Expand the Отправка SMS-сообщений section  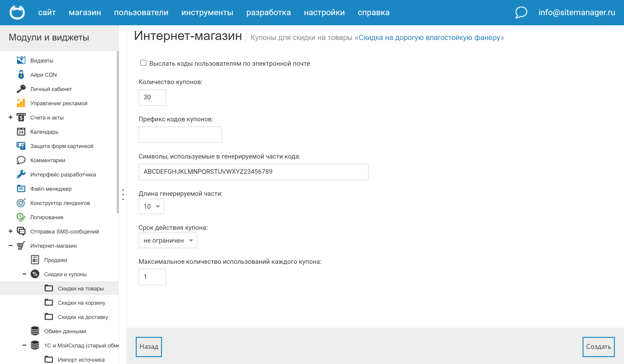coord(10,231)
